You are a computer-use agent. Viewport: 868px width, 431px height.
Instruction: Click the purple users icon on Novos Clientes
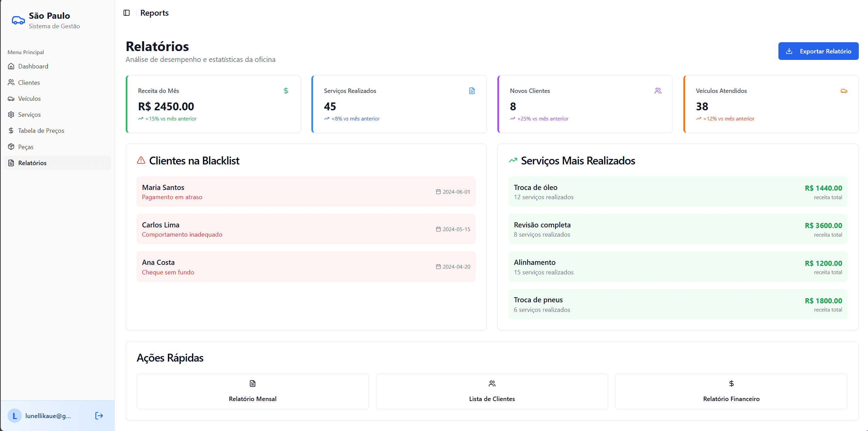coord(658,91)
